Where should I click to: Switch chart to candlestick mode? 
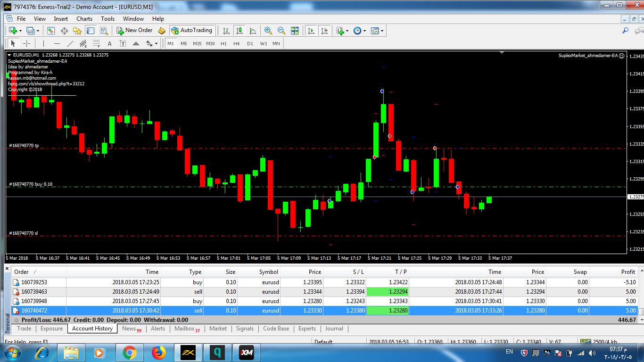click(239, 31)
